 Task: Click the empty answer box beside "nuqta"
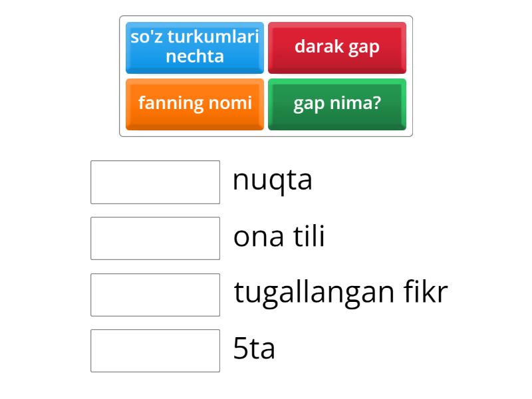click(x=154, y=182)
